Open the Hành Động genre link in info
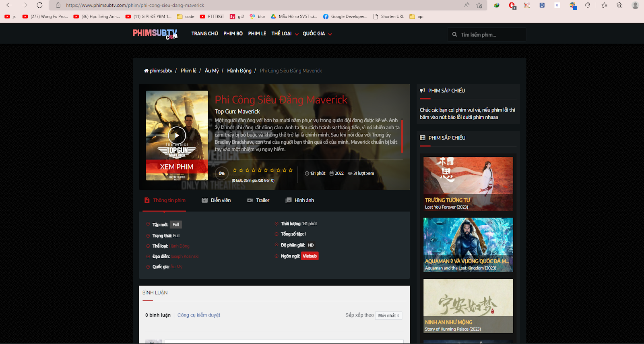This screenshot has height=344, width=644. point(179,246)
